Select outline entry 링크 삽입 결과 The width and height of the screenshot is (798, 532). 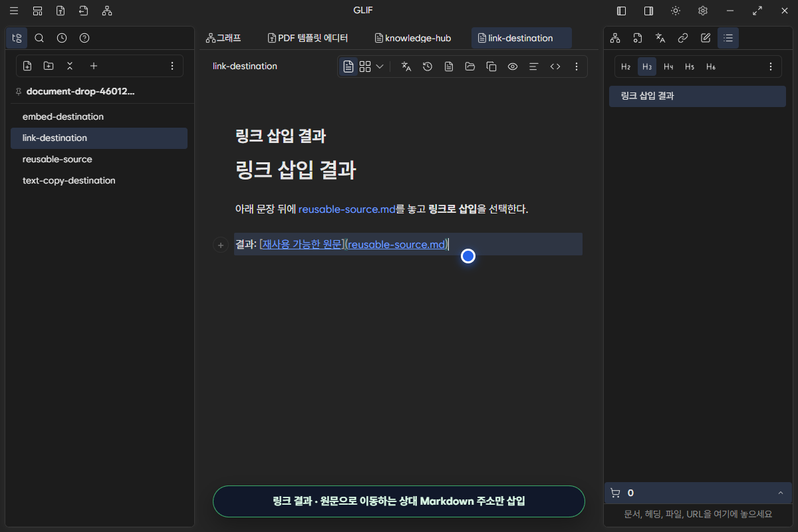coord(698,96)
